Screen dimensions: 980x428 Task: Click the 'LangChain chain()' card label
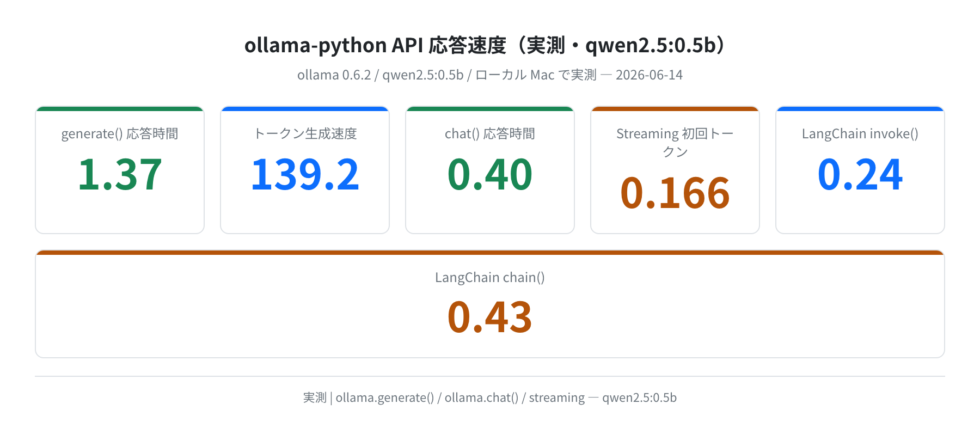pyautogui.click(x=490, y=278)
